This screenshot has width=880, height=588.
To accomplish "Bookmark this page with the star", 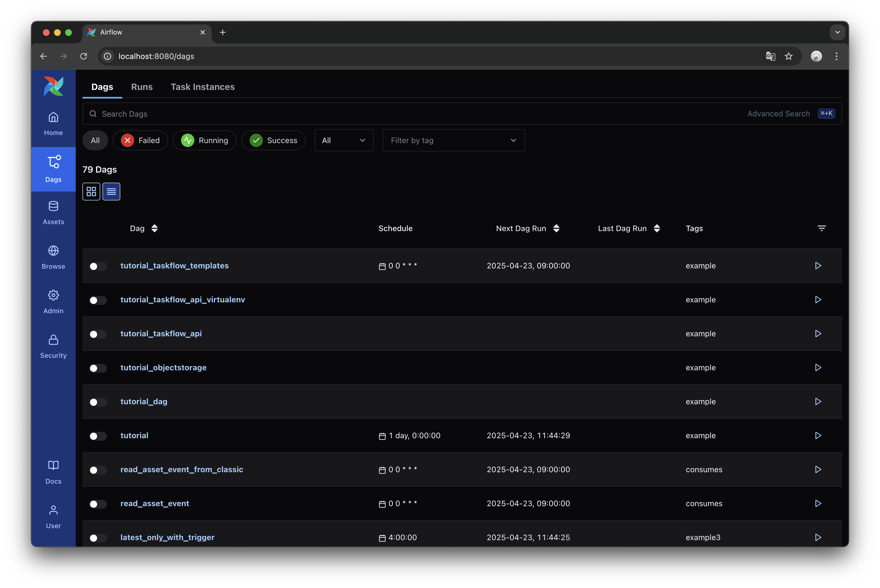I will click(788, 56).
